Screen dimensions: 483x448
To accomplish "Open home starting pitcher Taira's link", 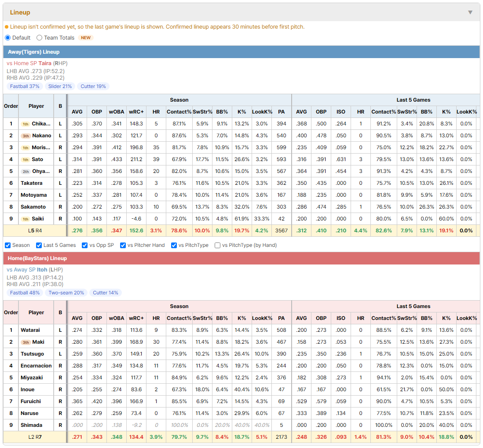I will [45, 63].
